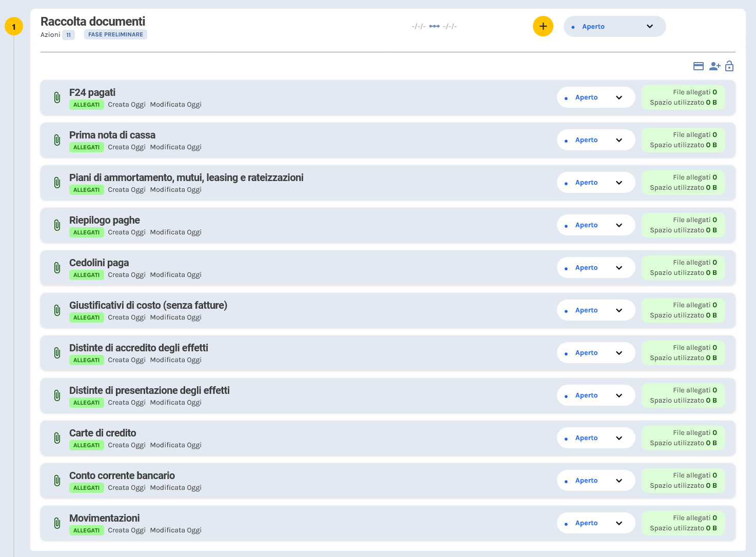The height and width of the screenshot is (557, 756).
Task: Click the FASE PRELIMINARE tag
Action: tap(115, 34)
